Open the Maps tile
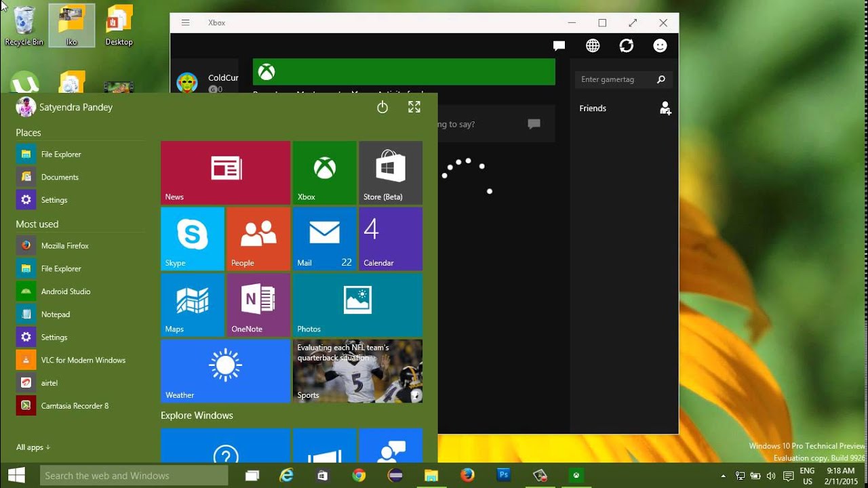 [x=193, y=305]
